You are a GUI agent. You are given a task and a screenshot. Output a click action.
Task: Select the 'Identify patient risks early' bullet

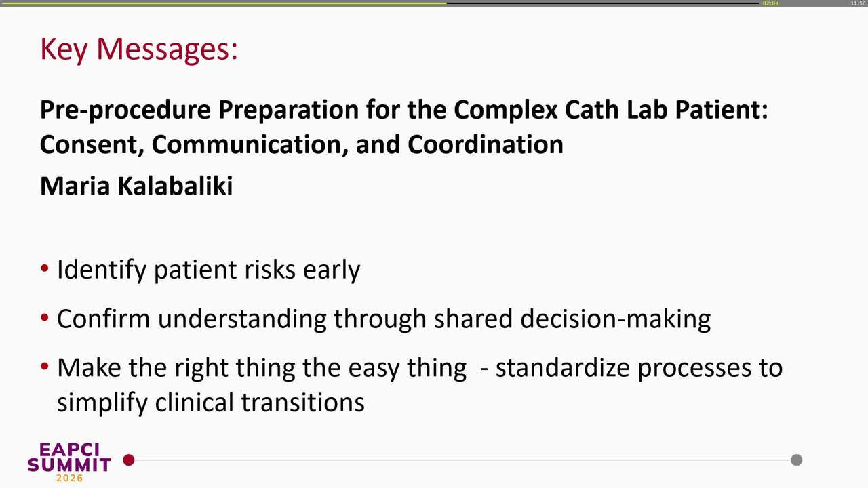(208, 270)
